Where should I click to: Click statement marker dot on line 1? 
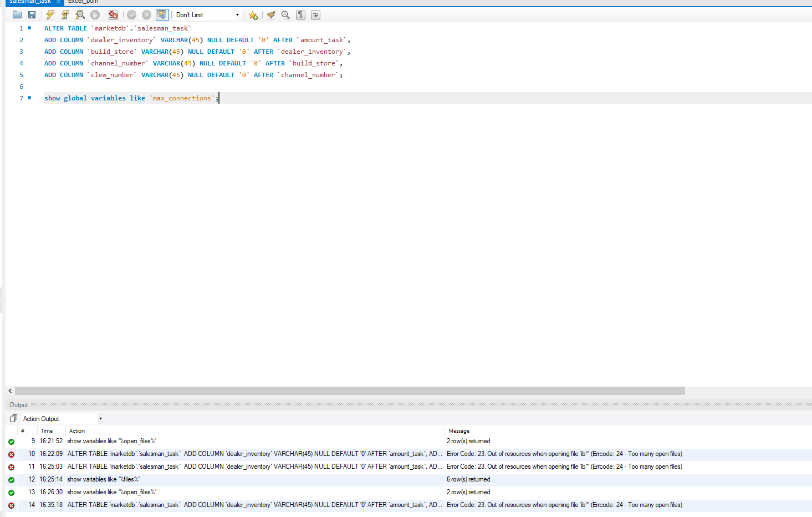click(x=29, y=28)
